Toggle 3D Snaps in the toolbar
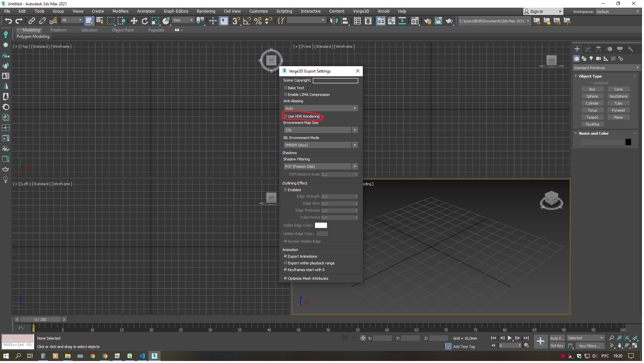The height and width of the screenshot is (363, 644). 236,21
